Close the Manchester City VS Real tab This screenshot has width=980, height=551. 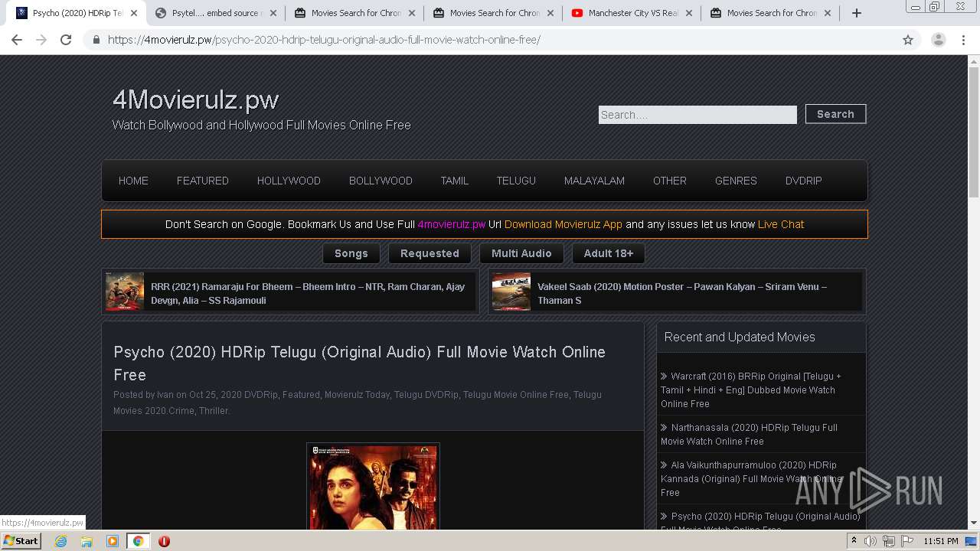click(x=688, y=13)
